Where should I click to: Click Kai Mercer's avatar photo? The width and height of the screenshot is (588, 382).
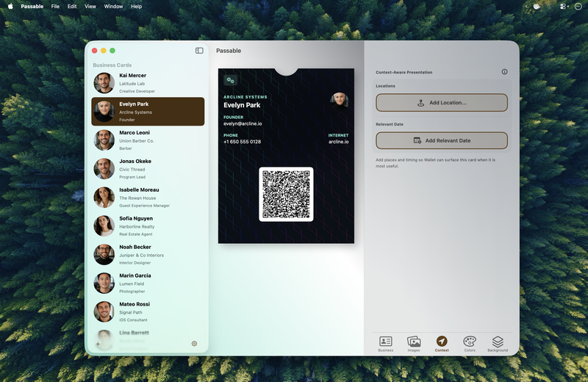104,83
